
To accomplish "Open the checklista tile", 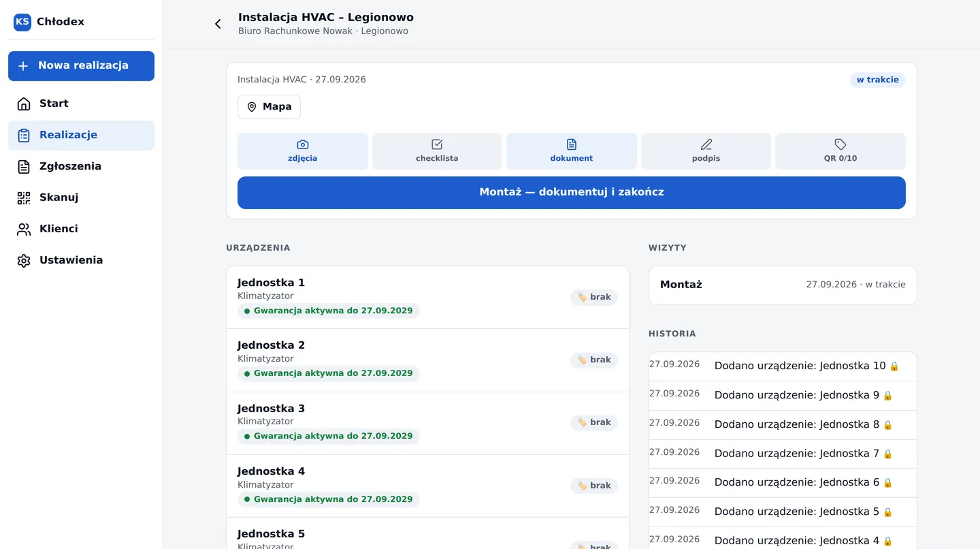I will [x=437, y=151].
